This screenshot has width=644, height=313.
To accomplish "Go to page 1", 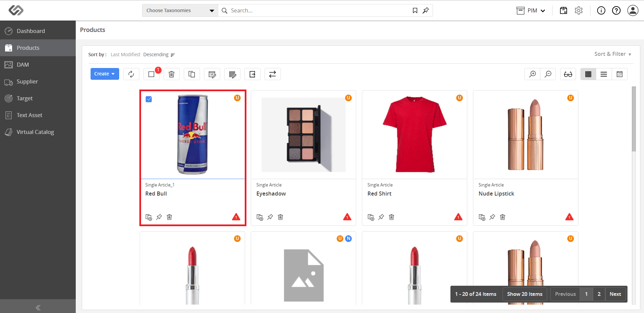I will pyautogui.click(x=586, y=294).
